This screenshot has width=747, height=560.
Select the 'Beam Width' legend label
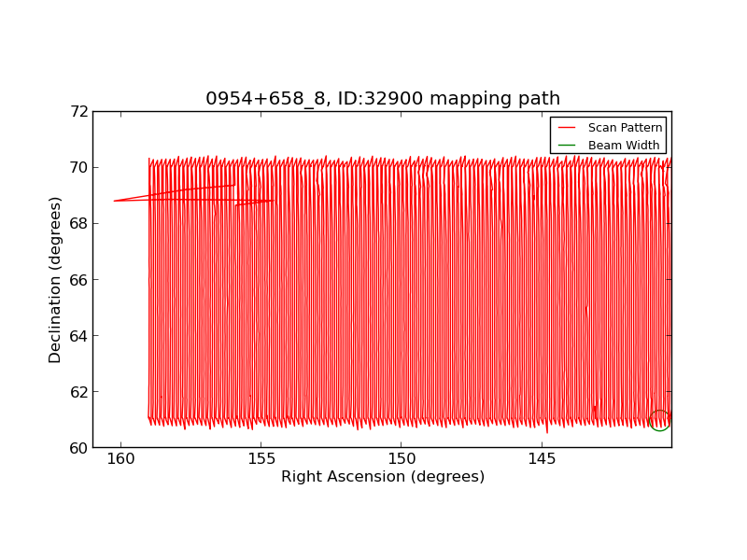point(624,146)
